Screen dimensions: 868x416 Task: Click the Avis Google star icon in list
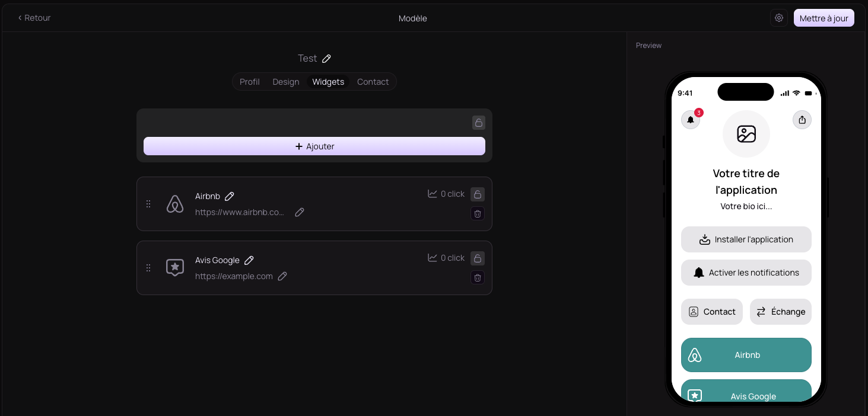175,268
